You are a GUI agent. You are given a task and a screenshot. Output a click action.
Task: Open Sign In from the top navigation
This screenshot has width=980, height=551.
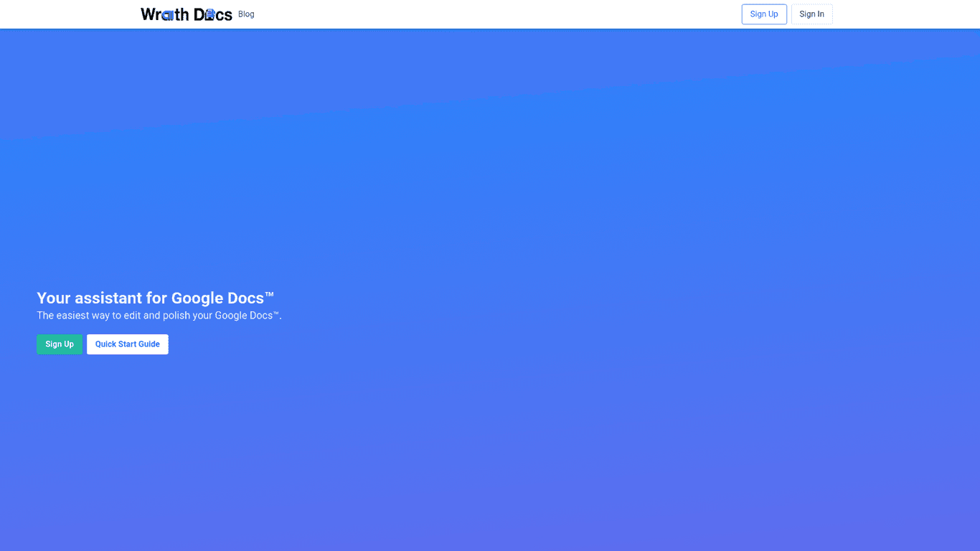click(811, 14)
